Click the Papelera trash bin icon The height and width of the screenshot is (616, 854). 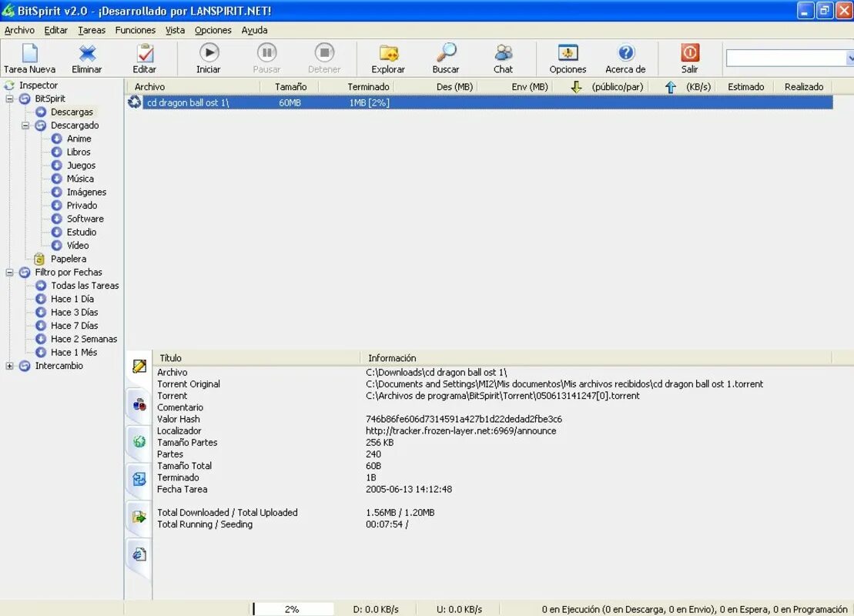coord(39,259)
